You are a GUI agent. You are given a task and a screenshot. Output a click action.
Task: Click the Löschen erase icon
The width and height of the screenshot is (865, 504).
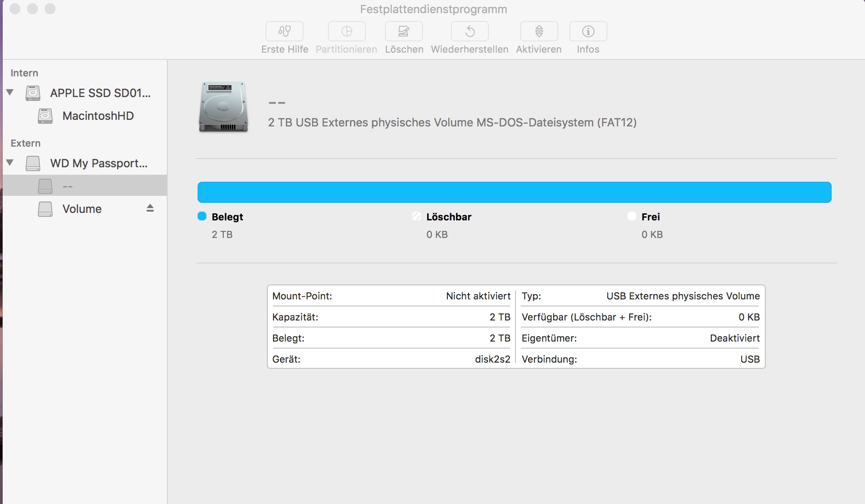(x=404, y=31)
